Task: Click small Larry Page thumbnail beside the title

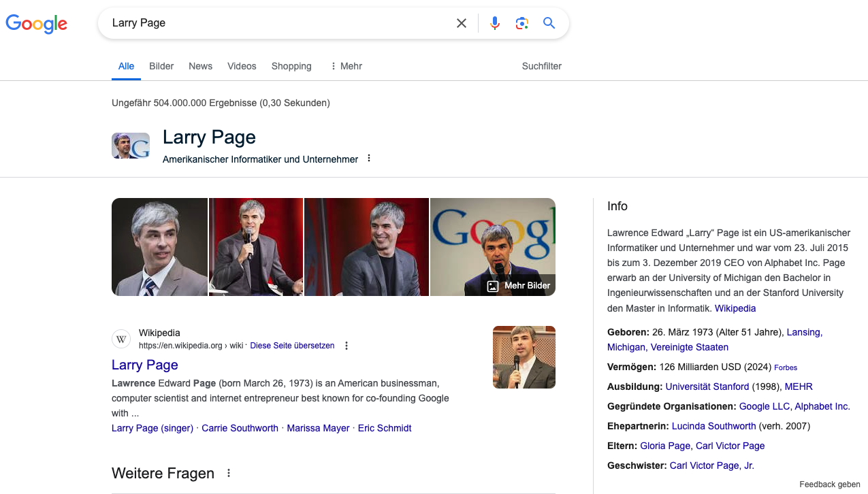Action: 131,146
